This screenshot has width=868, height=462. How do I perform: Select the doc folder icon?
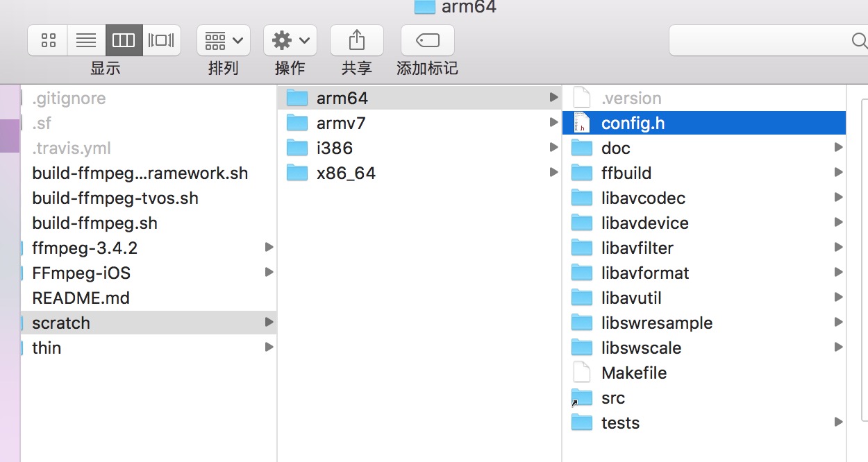(582, 148)
